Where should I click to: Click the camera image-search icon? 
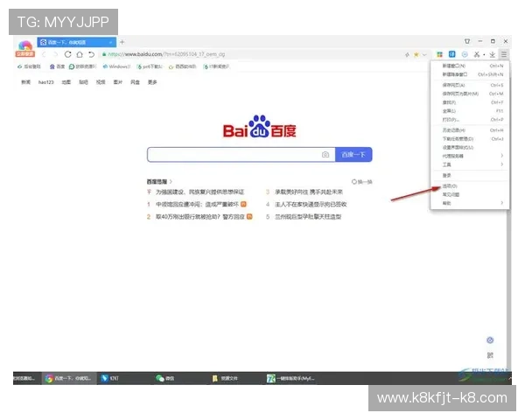(325, 154)
